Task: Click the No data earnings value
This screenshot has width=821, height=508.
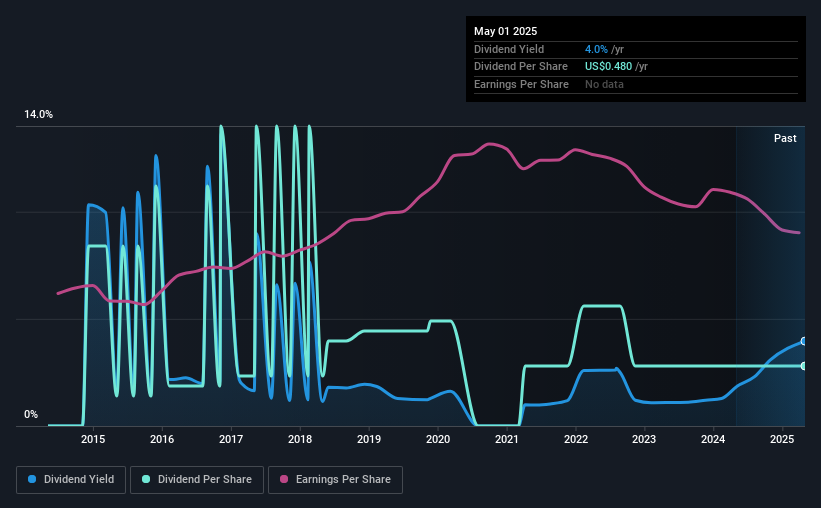Action: (x=604, y=84)
